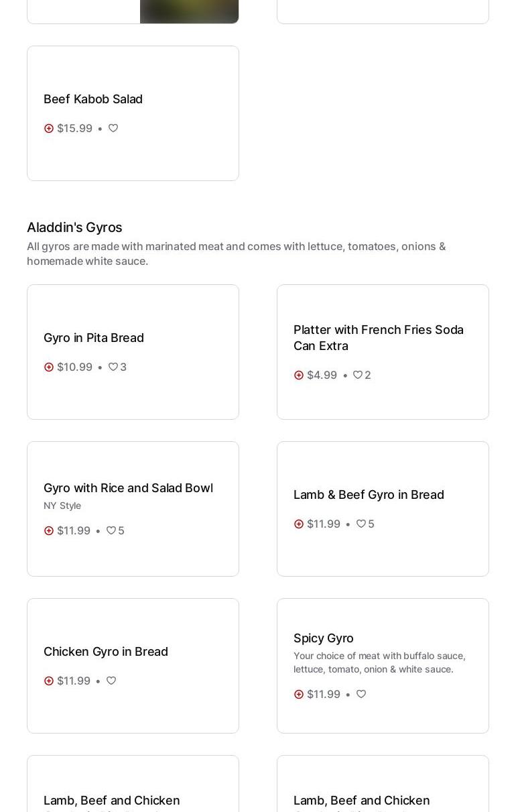This screenshot has width=516, height=812.
Task: Add Spicy Gyro with plus icon
Action: coord(299,694)
